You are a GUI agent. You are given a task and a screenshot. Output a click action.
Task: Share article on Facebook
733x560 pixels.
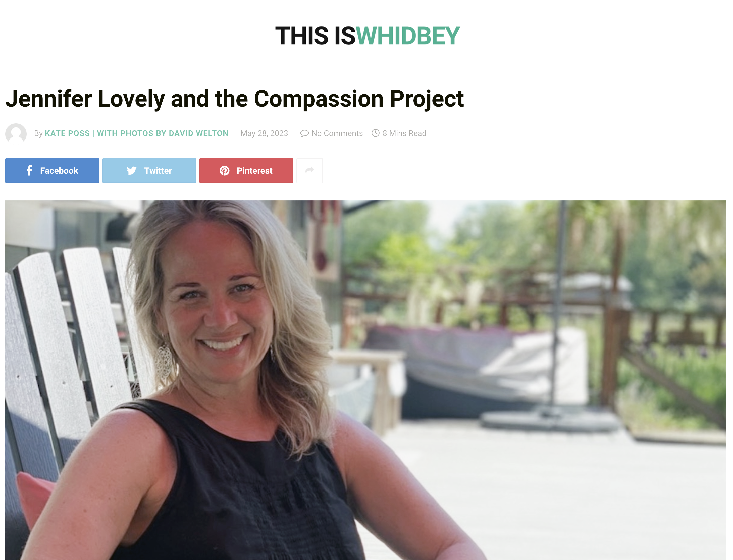(52, 171)
